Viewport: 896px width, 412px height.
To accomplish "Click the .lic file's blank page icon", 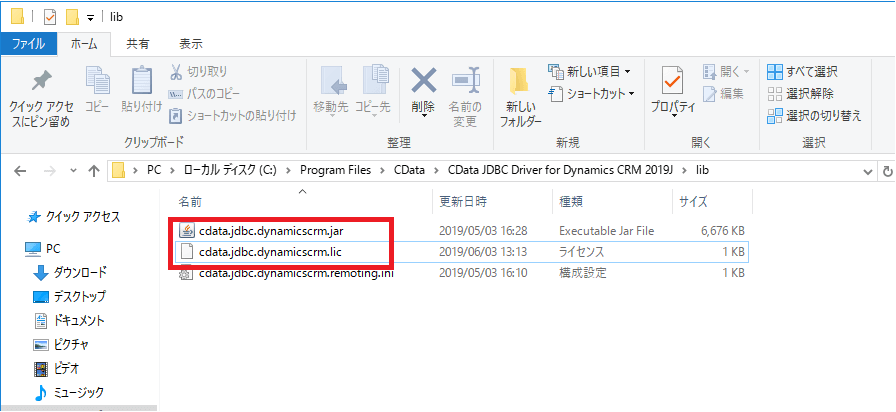I will click(186, 251).
